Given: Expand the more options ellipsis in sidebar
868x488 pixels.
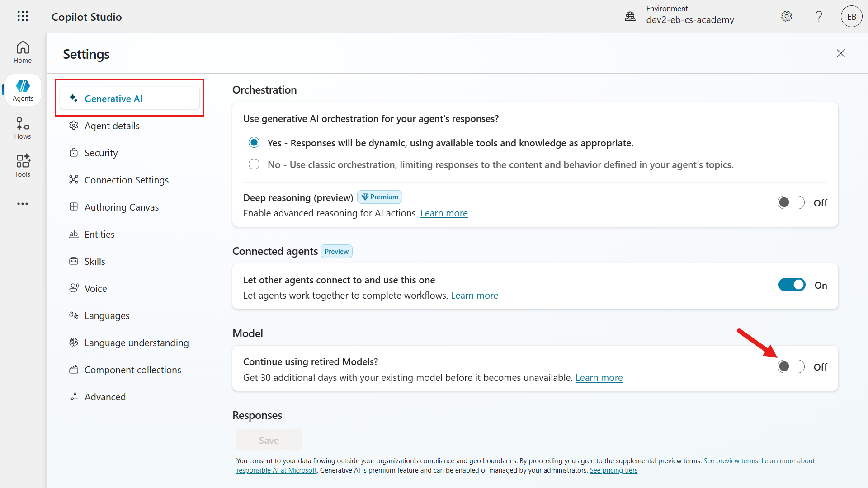Looking at the screenshot, I should [23, 204].
